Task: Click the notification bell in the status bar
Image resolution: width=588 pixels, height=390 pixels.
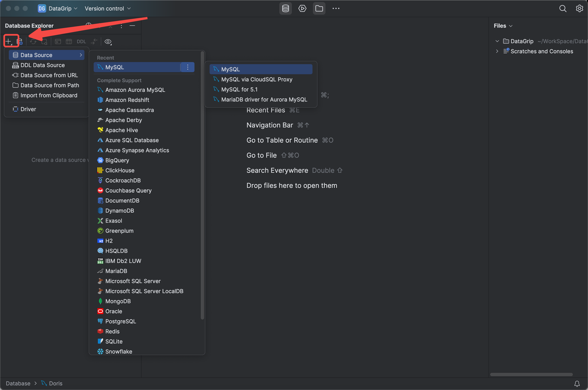Action: [577, 383]
